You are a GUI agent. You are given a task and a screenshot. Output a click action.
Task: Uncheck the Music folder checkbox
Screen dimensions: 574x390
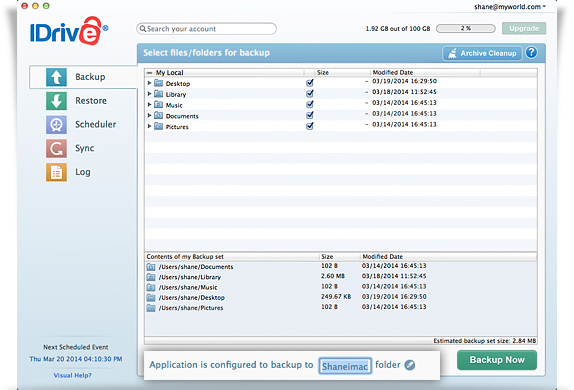[x=310, y=104]
